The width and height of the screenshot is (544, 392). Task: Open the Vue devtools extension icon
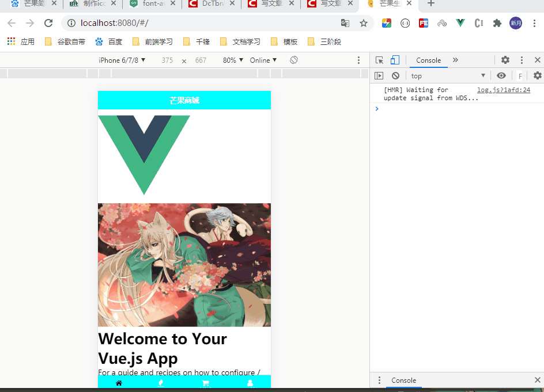(x=460, y=23)
